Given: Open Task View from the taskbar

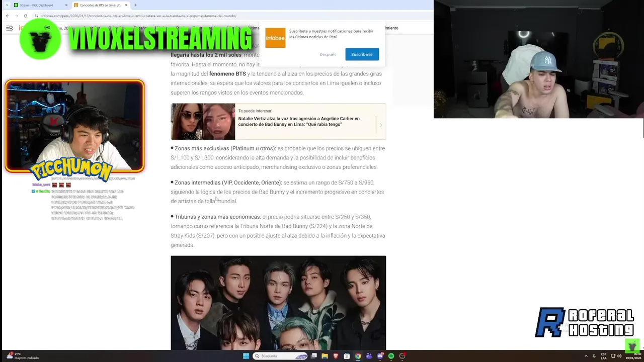Looking at the screenshot, I should click(314, 356).
